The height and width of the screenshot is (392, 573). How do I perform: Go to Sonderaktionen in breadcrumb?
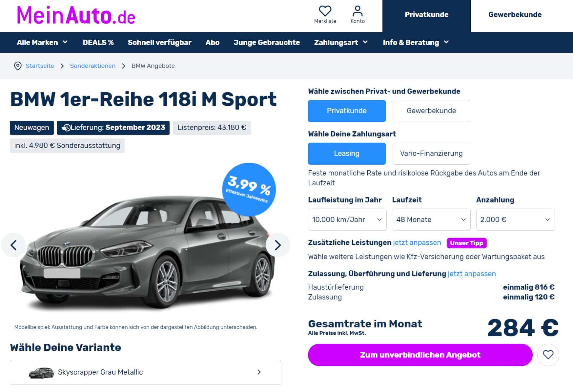(93, 66)
